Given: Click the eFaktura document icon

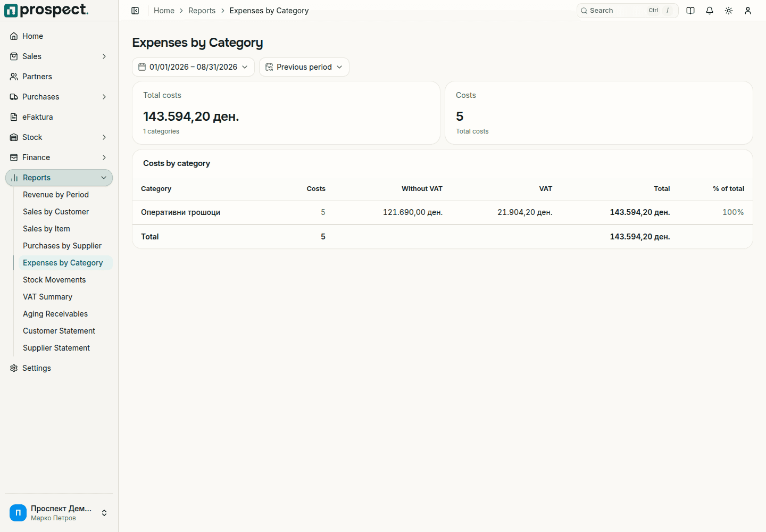Looking at the screenshot, I should (14, 117).
